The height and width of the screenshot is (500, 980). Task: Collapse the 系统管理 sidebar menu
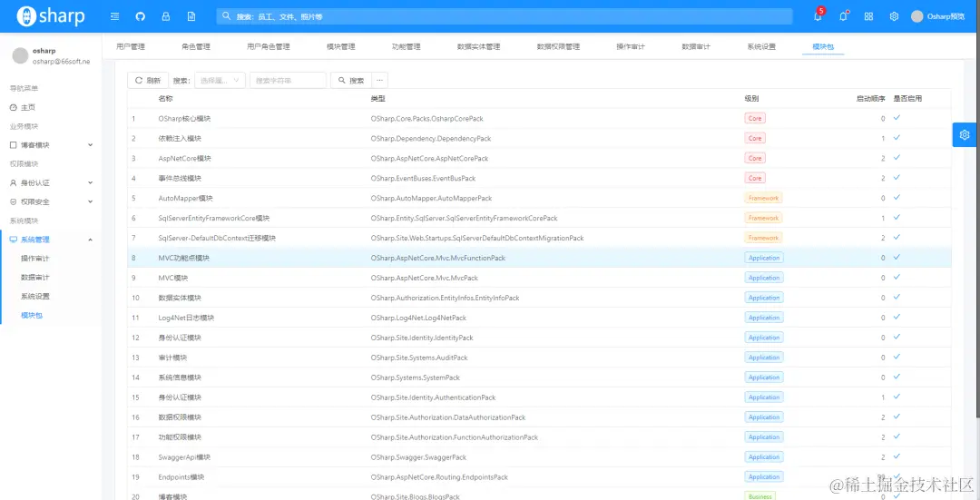pyautogui.click(x=50, y=240)
